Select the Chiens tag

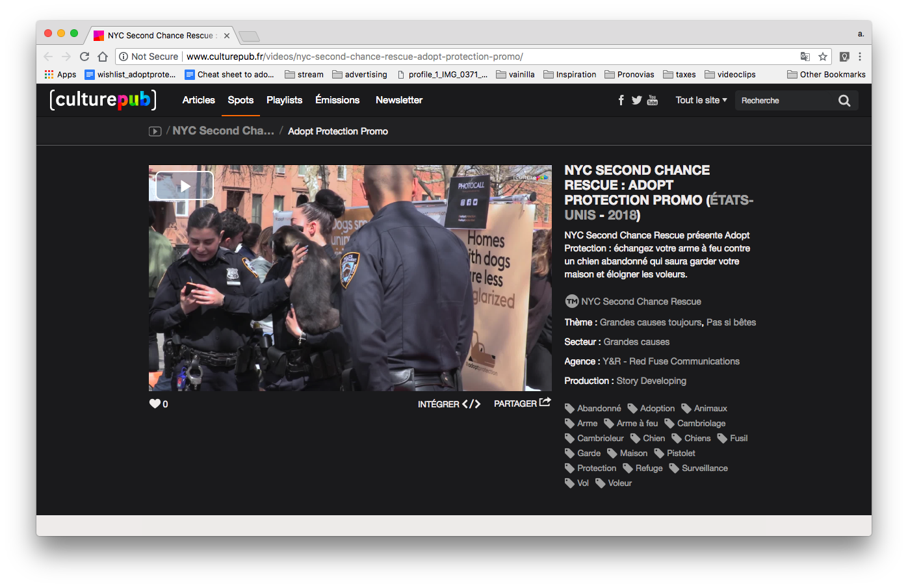tap(691, 438)
